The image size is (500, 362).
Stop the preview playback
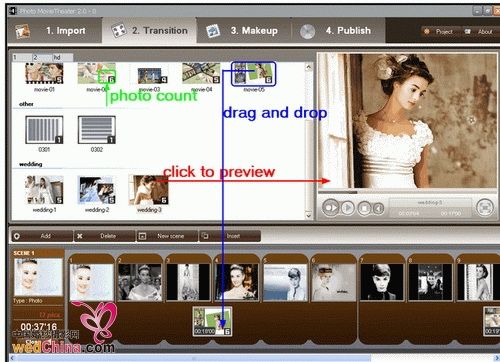(364, 208)
